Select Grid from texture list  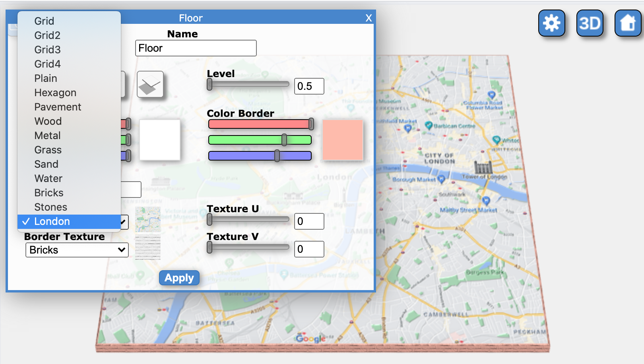coord(69,21)
